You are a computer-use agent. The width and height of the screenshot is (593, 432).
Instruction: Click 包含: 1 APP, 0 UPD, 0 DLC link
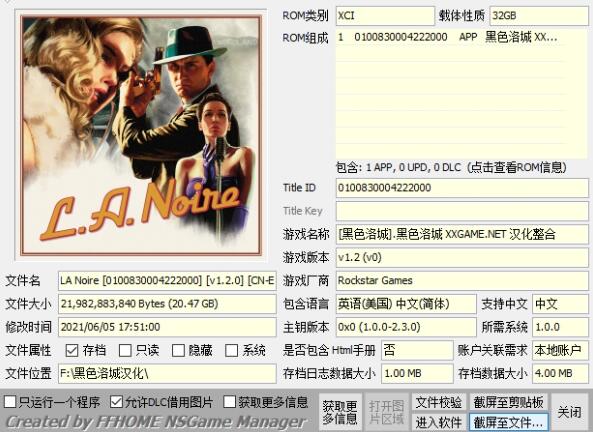[x=451, y=167]
